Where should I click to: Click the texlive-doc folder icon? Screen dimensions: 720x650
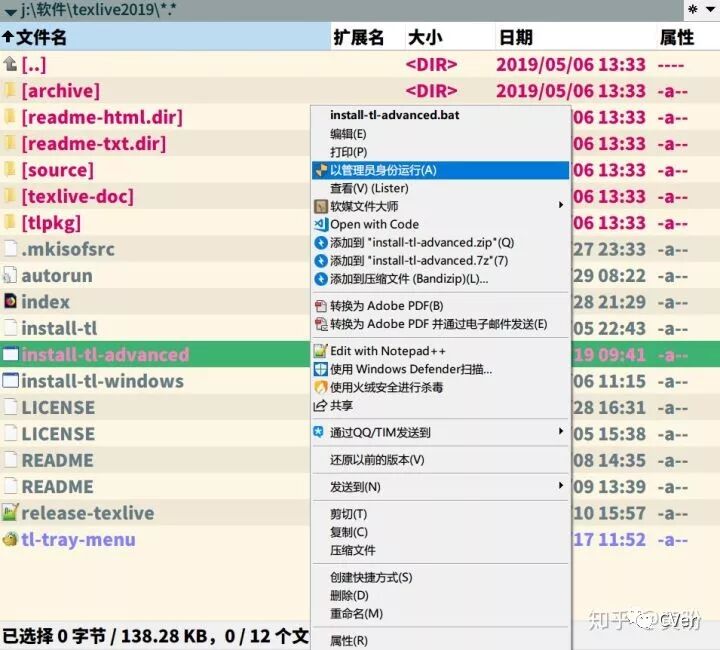point(10,196)
